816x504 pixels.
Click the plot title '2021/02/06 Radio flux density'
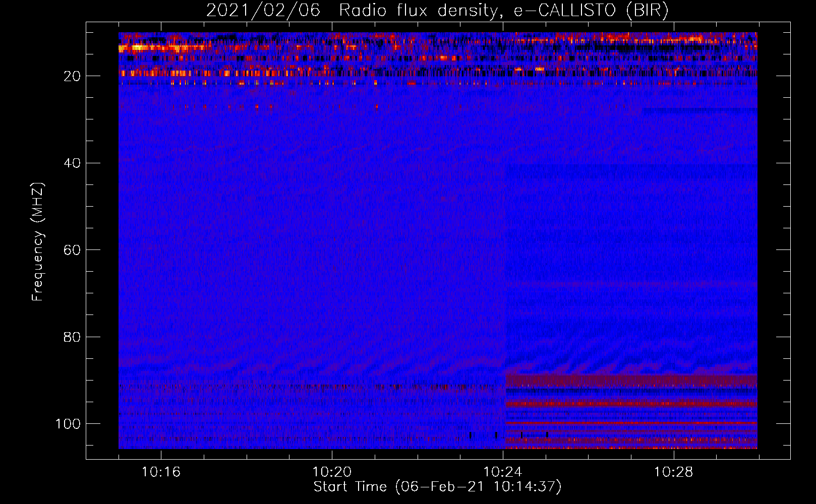point(437,11)
